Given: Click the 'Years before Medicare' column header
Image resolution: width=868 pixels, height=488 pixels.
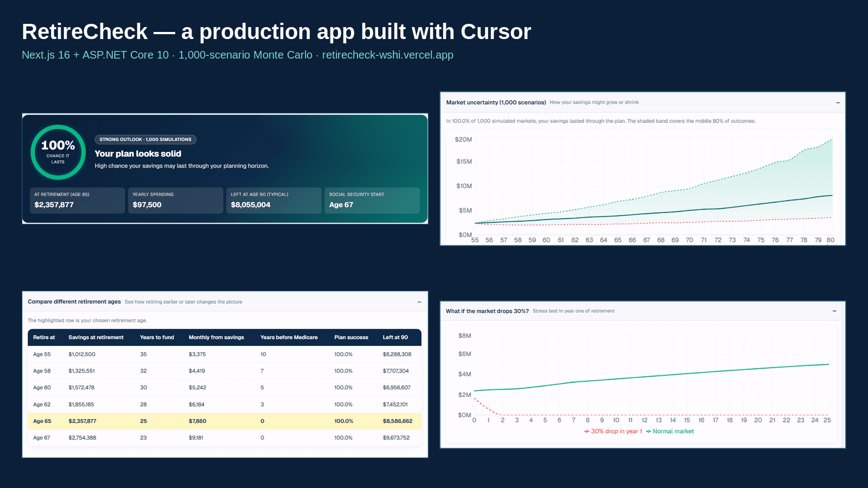Looking at the screenshot, I should [289, 337].
